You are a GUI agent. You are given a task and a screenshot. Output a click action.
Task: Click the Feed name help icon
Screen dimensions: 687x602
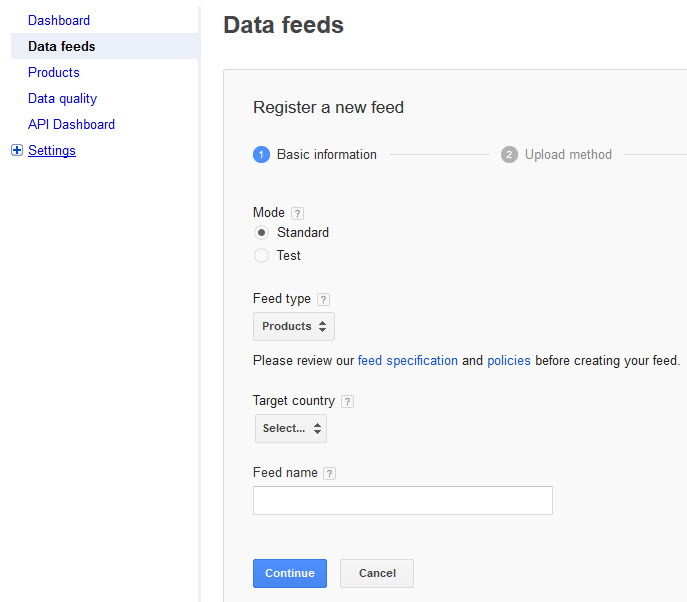pos(329,473)
